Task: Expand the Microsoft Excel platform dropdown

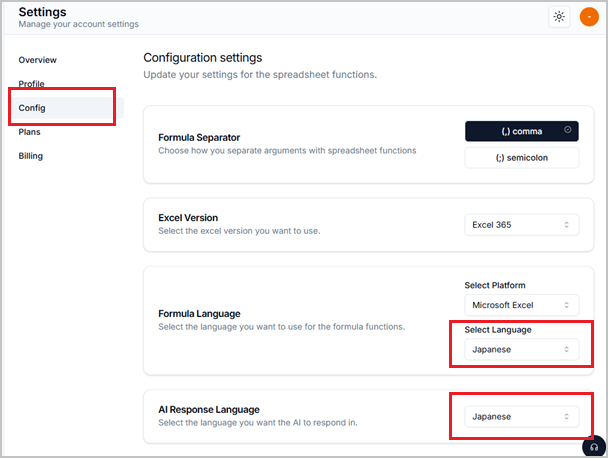Action: click(x=522, y=305)
